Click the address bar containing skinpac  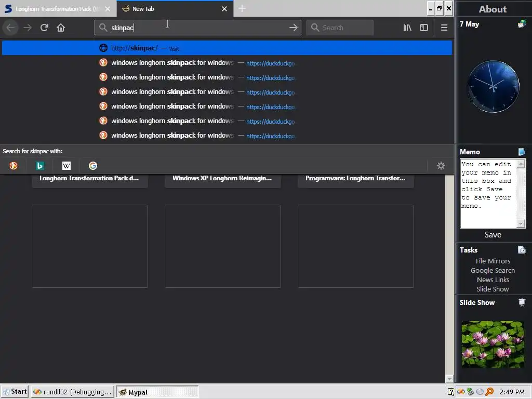click(198, 28)
